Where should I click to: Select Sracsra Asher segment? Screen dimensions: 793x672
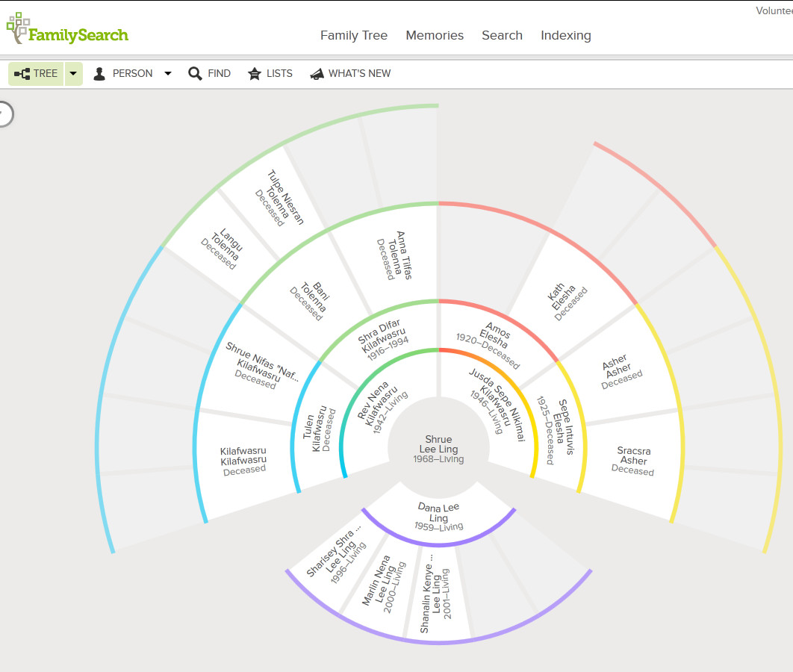point(633,460)
